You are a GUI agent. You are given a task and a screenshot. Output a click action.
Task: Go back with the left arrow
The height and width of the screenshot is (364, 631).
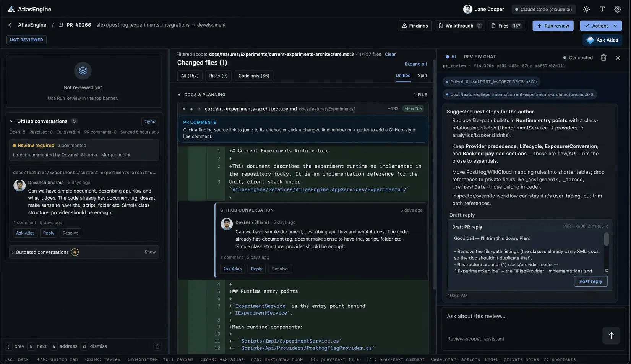[x=10, y=25]
